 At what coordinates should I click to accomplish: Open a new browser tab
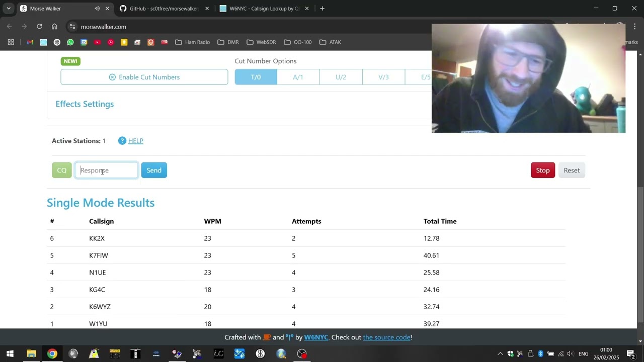click(322, 9)
